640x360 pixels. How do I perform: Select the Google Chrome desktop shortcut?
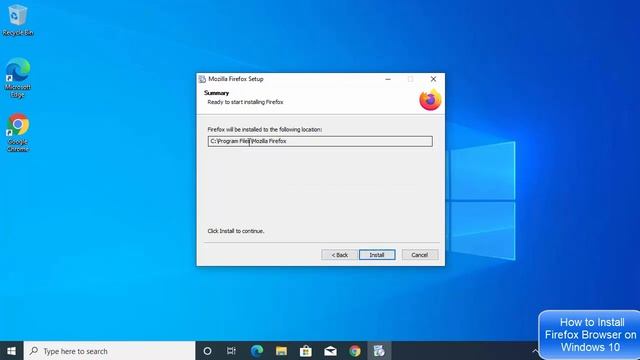tap(18, 133)
